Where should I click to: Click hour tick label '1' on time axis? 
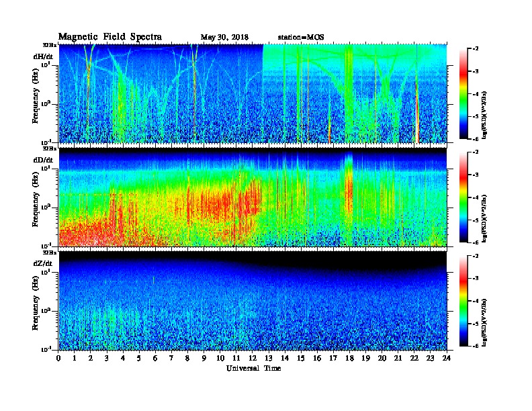(x=75, y=358)
